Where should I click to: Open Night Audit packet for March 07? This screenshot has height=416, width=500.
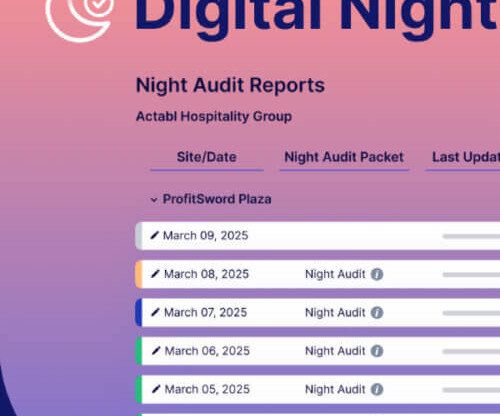click(335, 313)
